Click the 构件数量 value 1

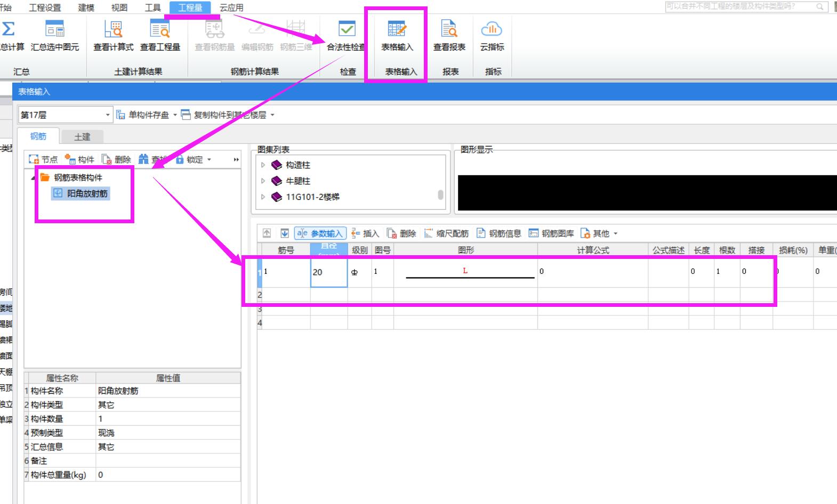tap(168, 419)
